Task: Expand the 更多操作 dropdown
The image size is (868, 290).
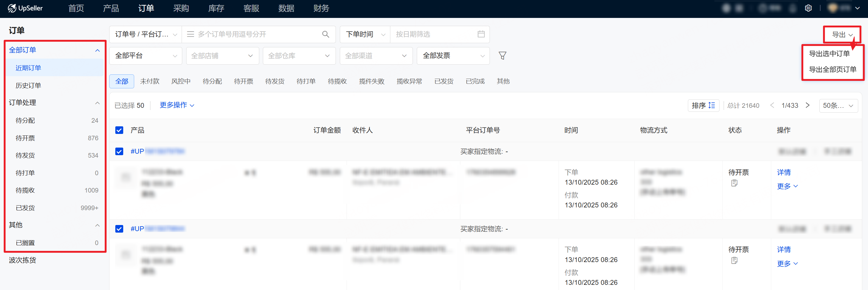Action: tap(176, 105)
